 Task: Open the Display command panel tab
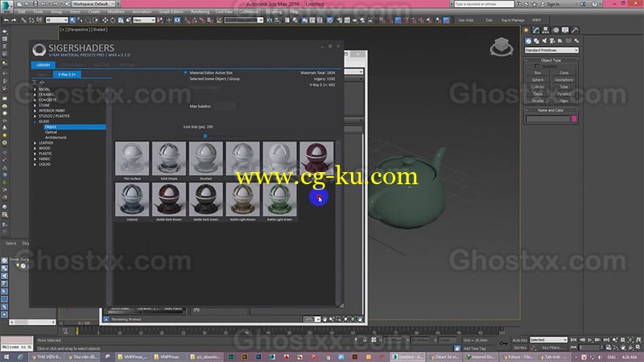(x=565, y=30)
